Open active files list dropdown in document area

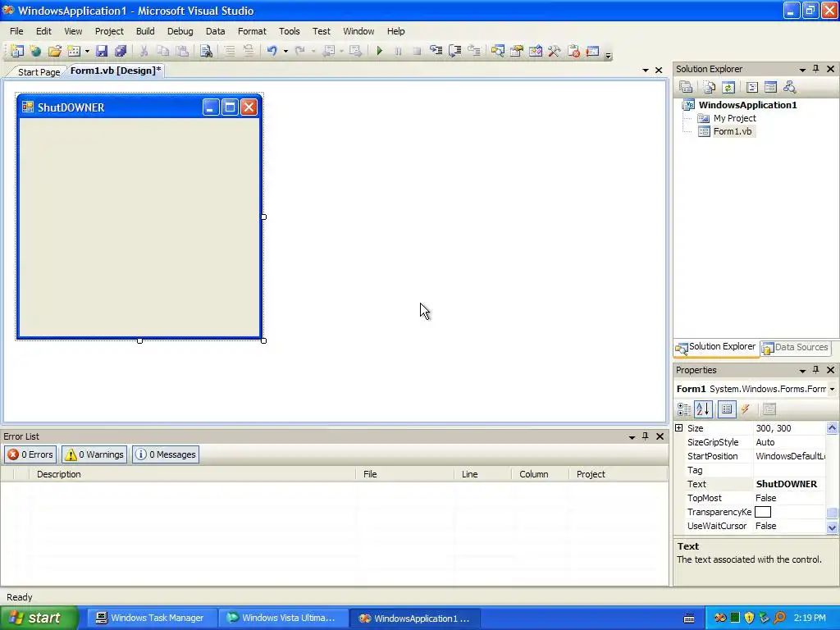point(646,71)
